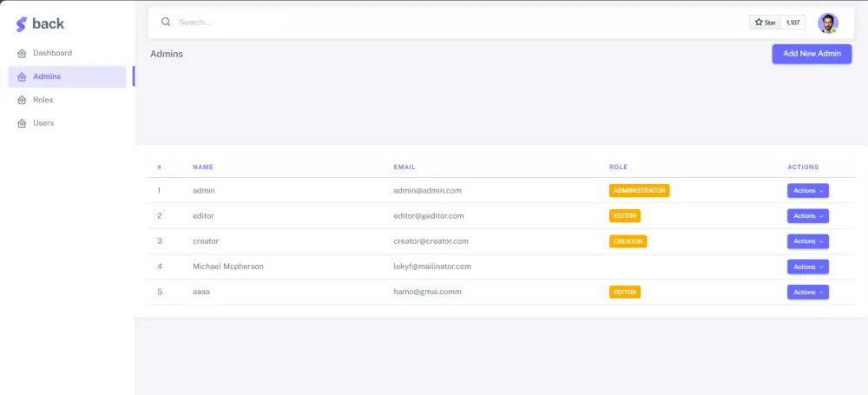Click the ACTIONS column header

803,167
